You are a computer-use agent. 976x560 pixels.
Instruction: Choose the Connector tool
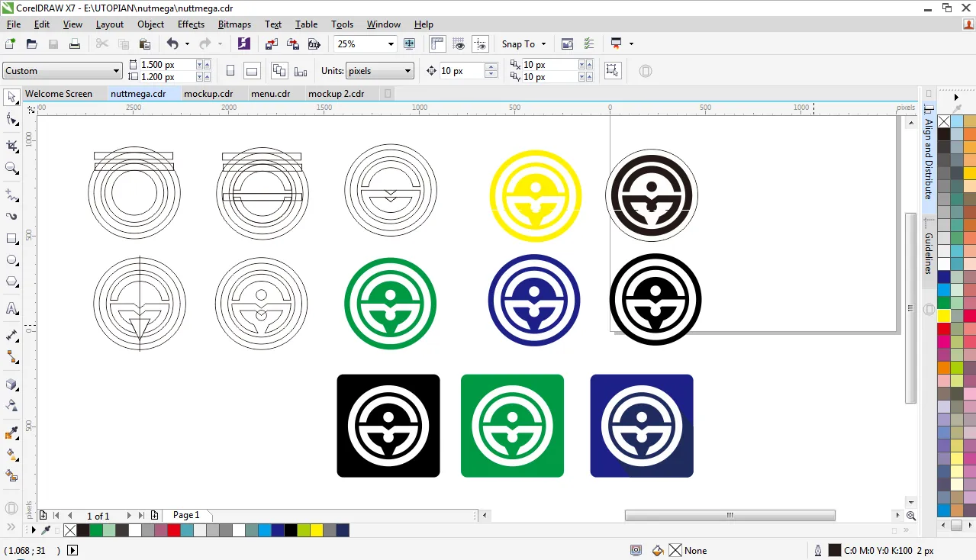(11, 356)
